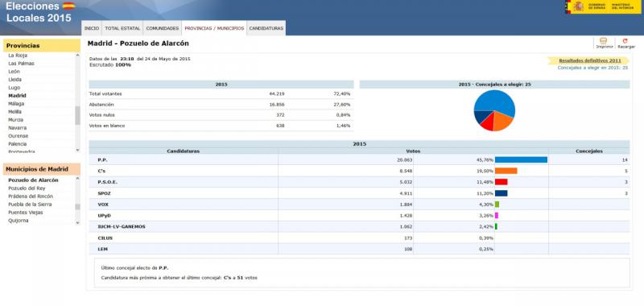
Task: Click the P.S.O.E. red vote bar
Action: click(501, 182)
